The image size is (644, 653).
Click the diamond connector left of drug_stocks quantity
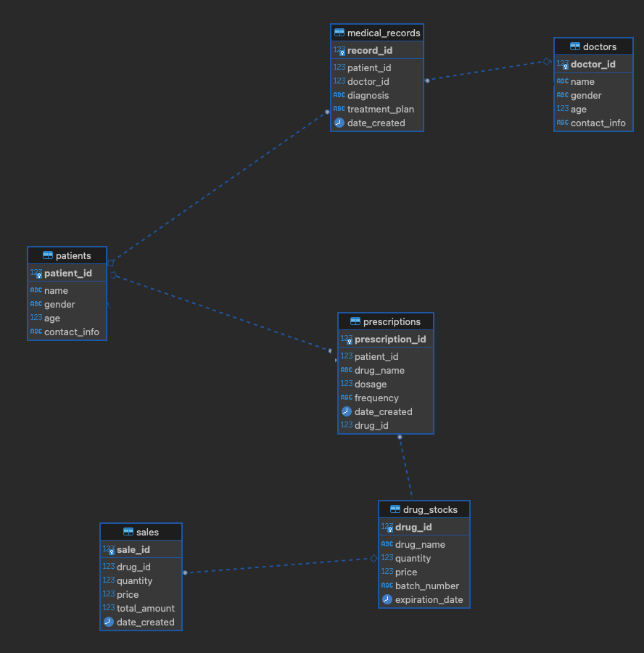[373, 558]
